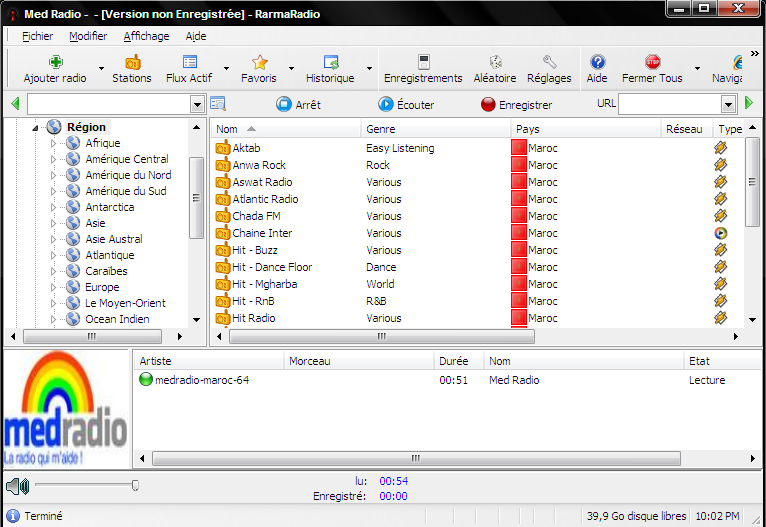Open the Favoris dropdown arrow
The image size is (766, 527).
pos(291,68)
